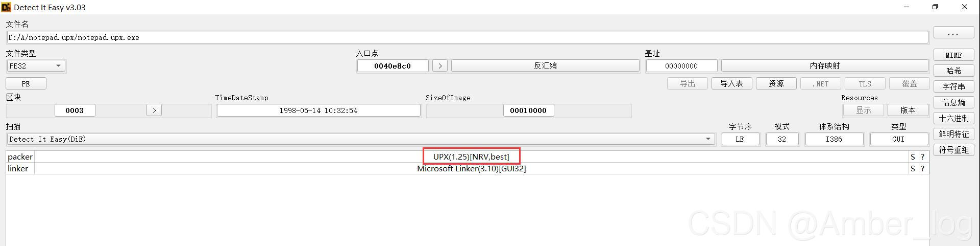Click the type field GUI
This screenshot has height=246, width=980.
898,139
